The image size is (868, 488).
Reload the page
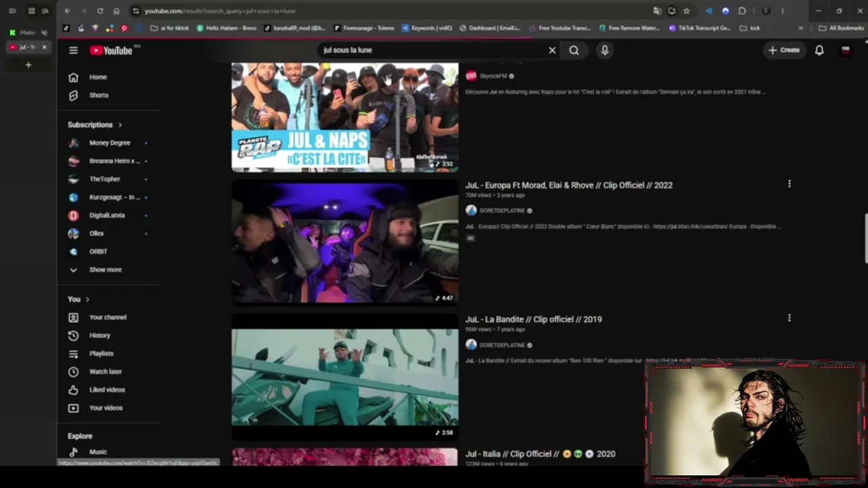click(x=100, y=11)
